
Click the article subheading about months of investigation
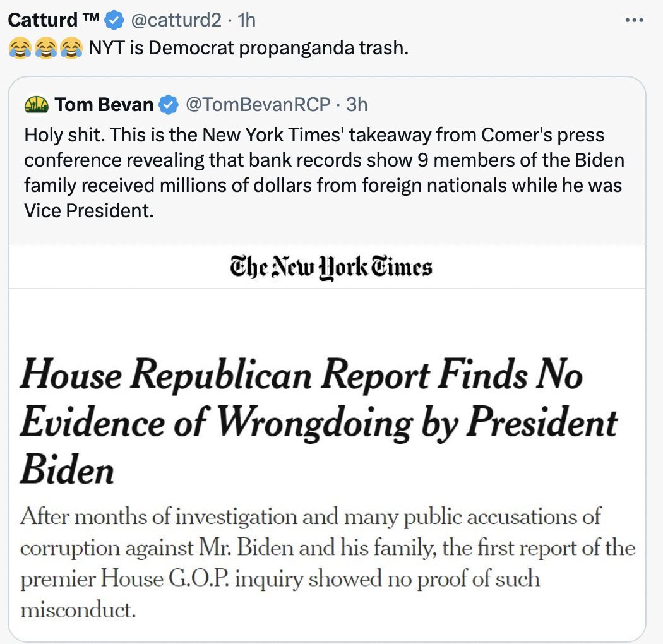pos(327,563)
